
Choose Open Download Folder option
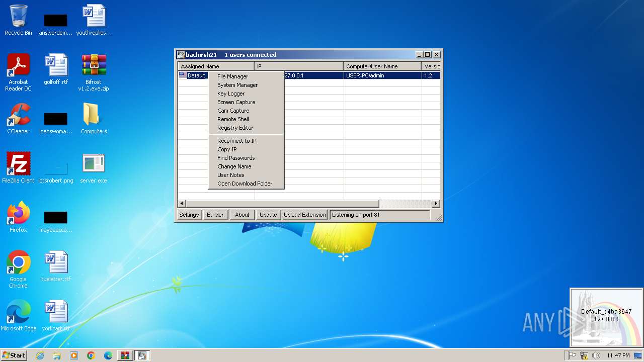point(247,184)
